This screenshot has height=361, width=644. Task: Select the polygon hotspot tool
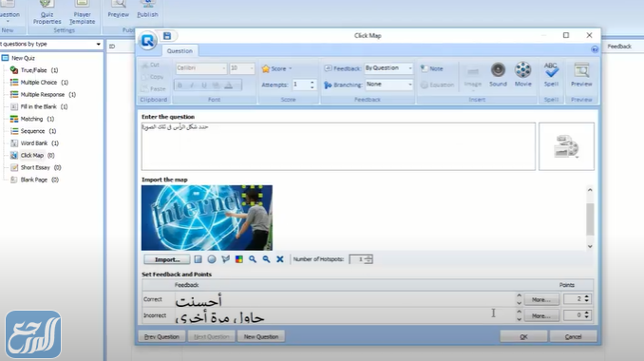point(225,259)
